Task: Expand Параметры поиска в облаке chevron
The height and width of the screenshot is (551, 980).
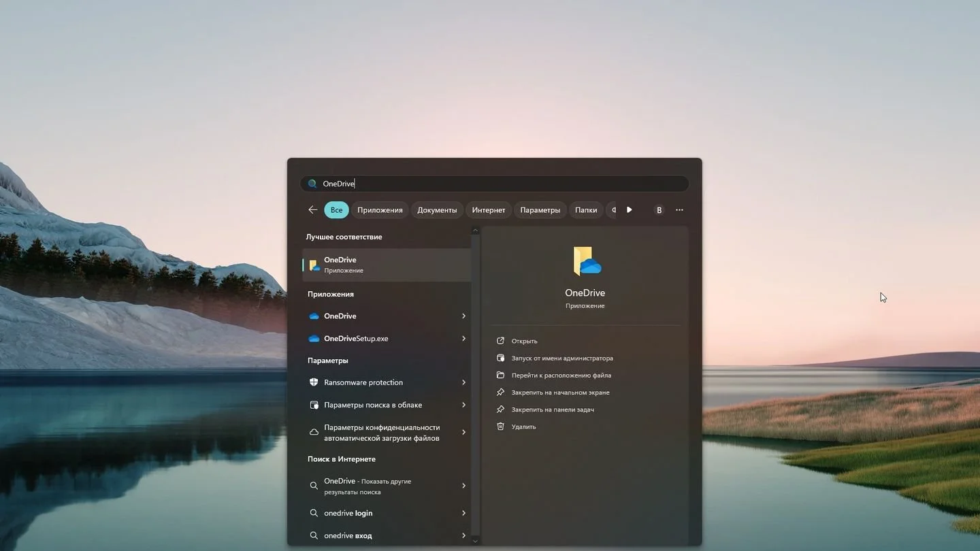Action: [463, 405]
